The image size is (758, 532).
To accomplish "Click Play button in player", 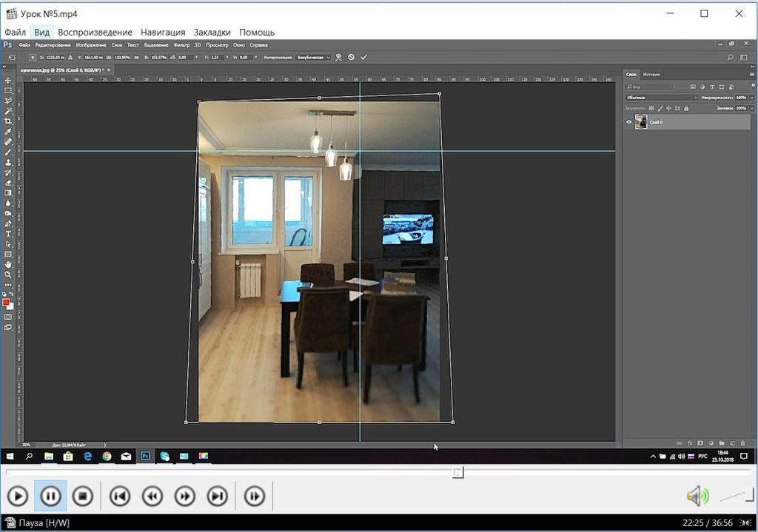I will [x=18, y=496].
